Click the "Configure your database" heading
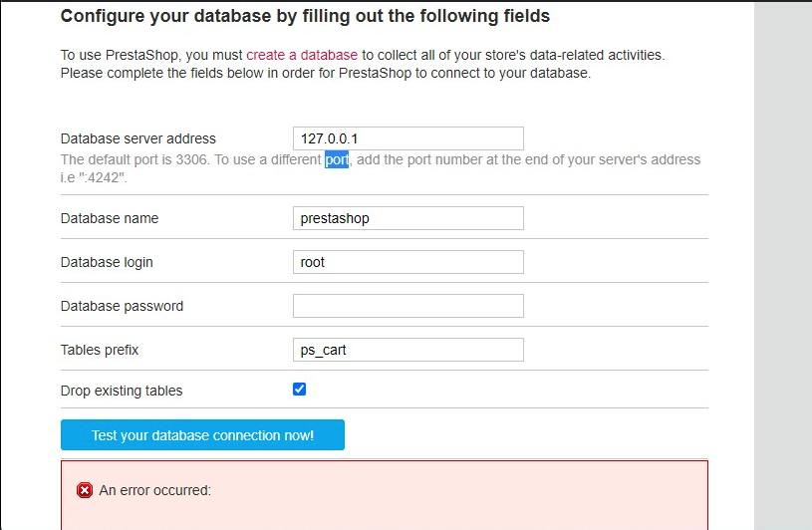This screenshot has width=812, height=530. click(x=305, y=16)
